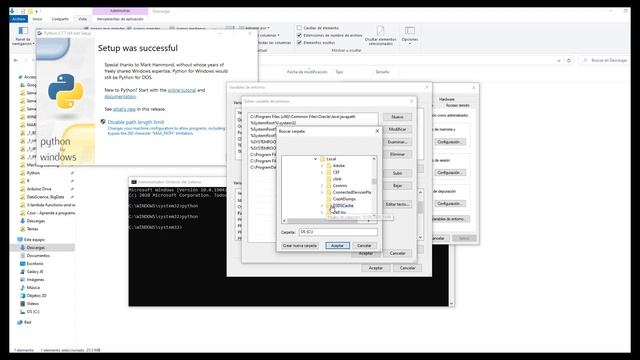Click Disable path length limit

(x=136, y=122)
